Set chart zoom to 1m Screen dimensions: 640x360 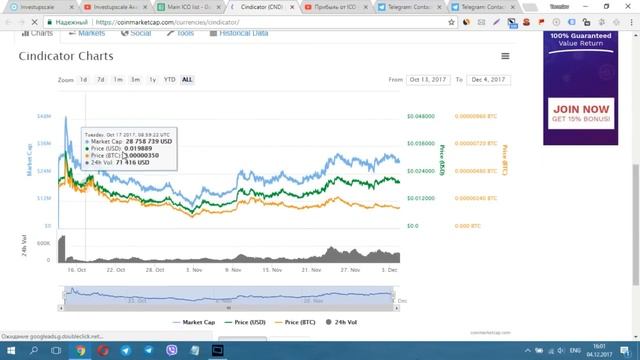(x=118, y=80)
